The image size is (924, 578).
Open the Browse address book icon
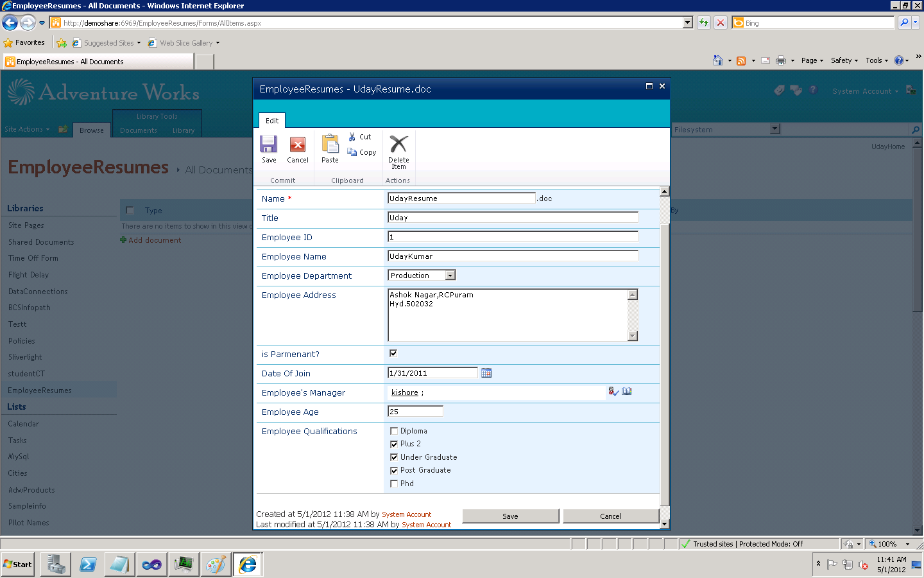click(x=627, y=391)
